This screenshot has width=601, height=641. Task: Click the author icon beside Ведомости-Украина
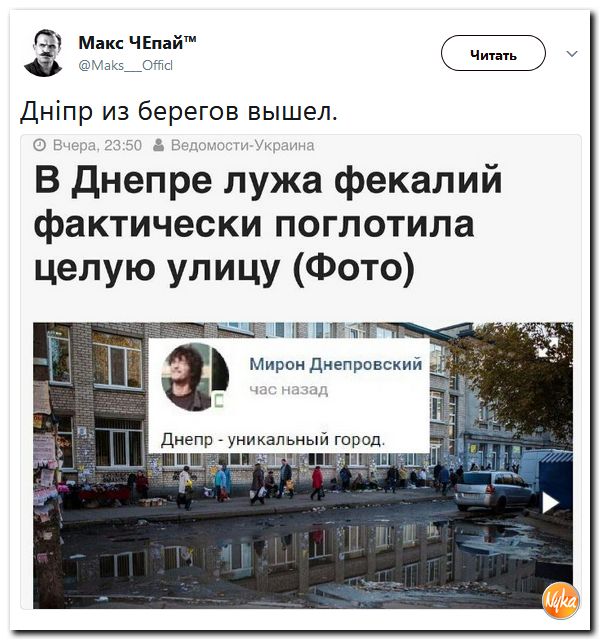click(159, 145)
